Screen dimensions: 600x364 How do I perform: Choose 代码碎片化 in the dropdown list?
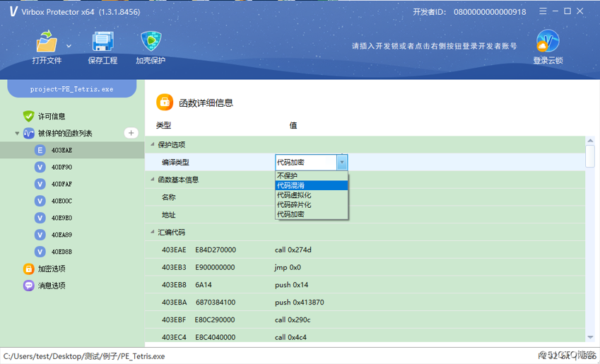(312, 205)
